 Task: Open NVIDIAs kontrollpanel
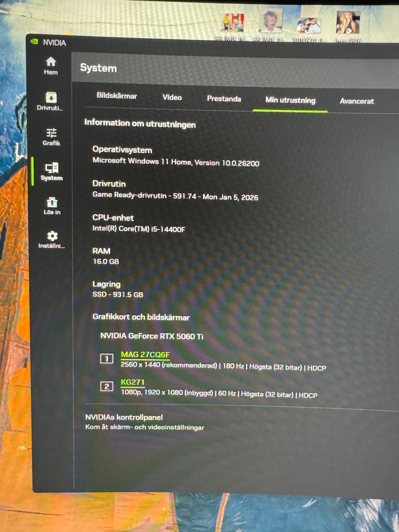pos(124,417)
